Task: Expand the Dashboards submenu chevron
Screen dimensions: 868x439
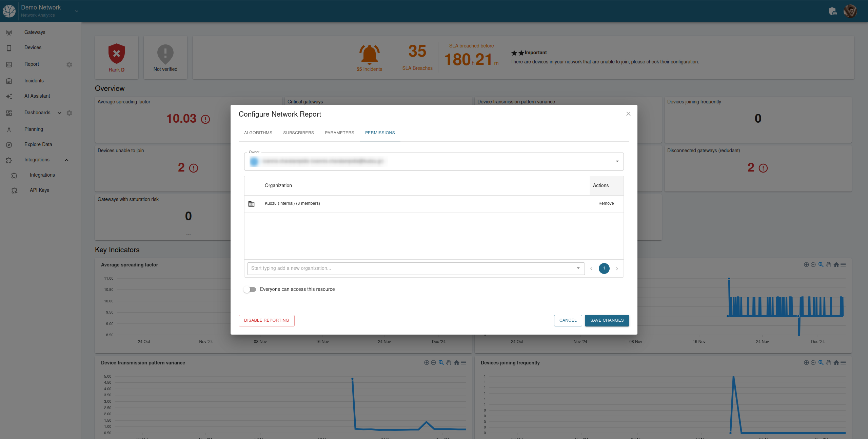Action: point(59,113)
